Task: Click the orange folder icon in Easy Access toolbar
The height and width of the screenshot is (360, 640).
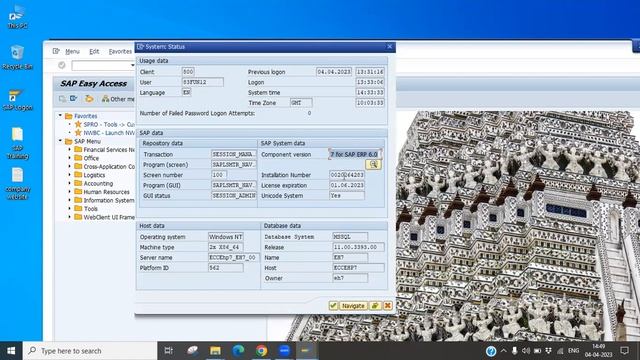Action: click(x=89, y=99)
